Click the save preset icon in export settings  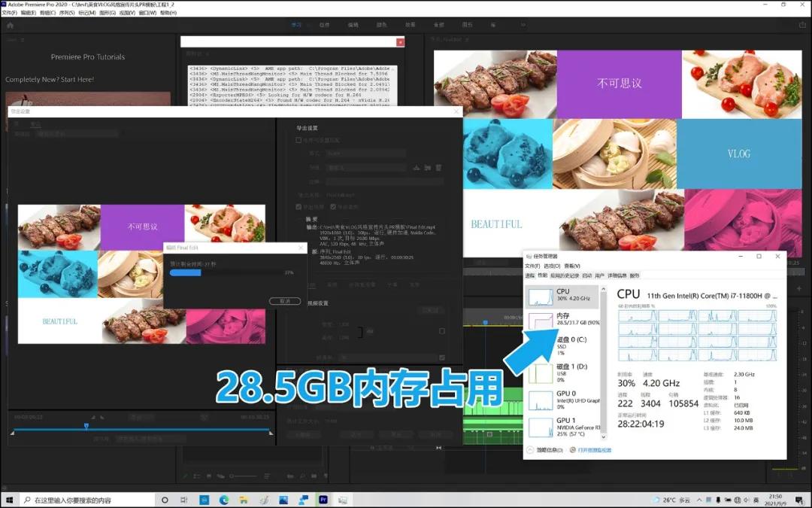point(417,167)
